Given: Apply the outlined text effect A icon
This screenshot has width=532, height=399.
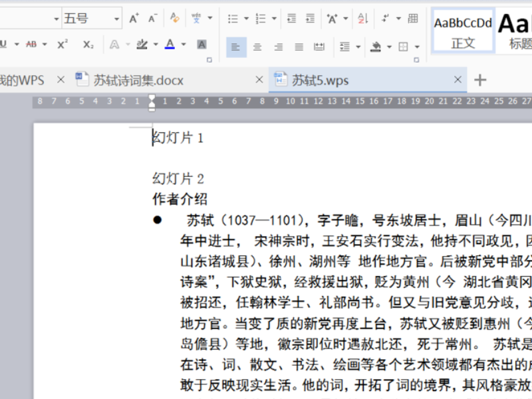Looking at the screenshot, I should [114, 45].
